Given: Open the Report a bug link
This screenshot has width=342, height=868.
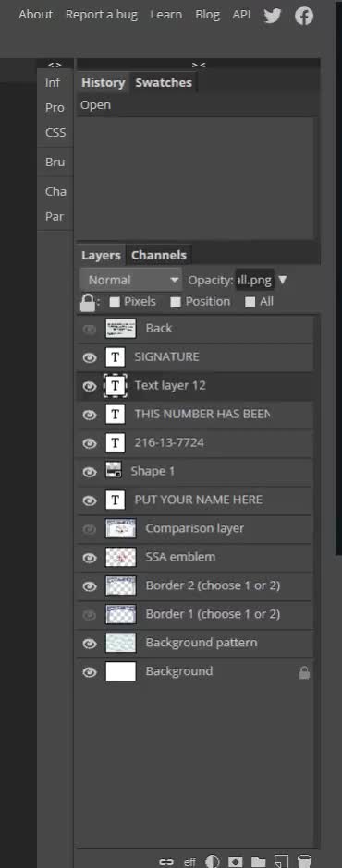Looking at the screenshot, I should click(x=102, y=15).
